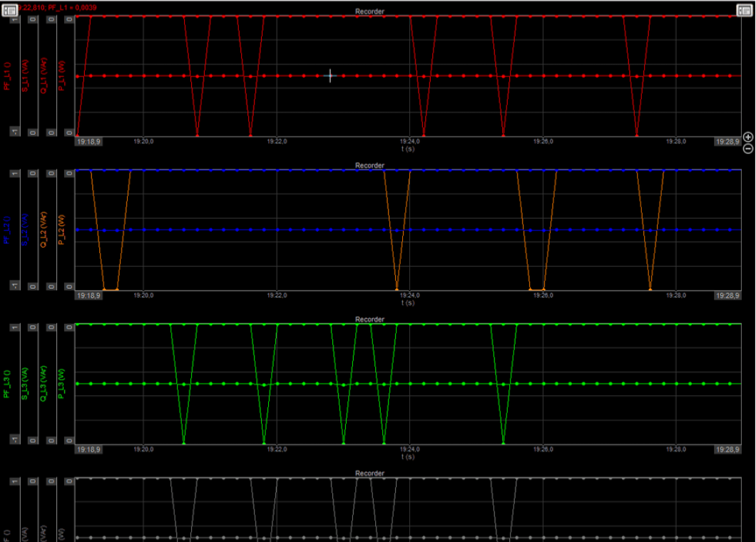Select the PF_L1 axis label

point(7,76)
